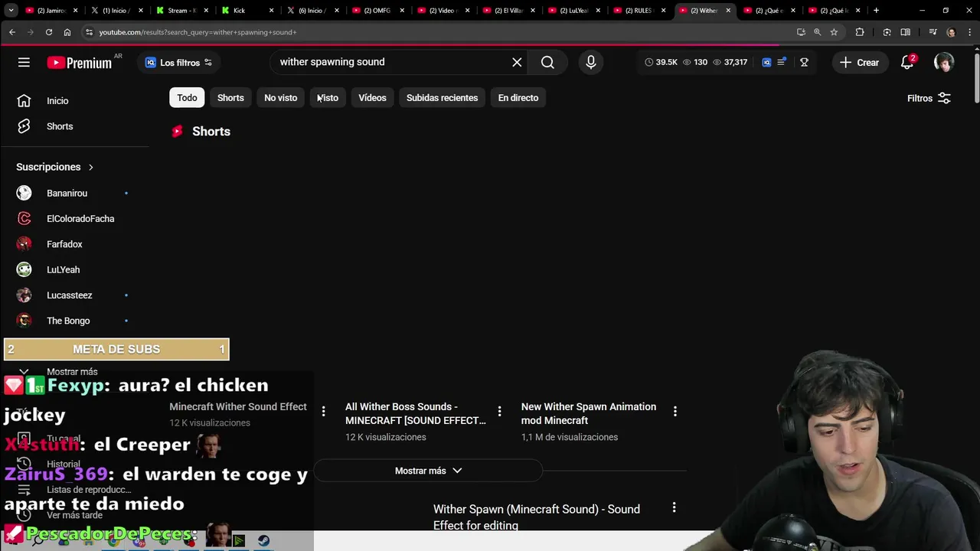Reload the page

49,32
